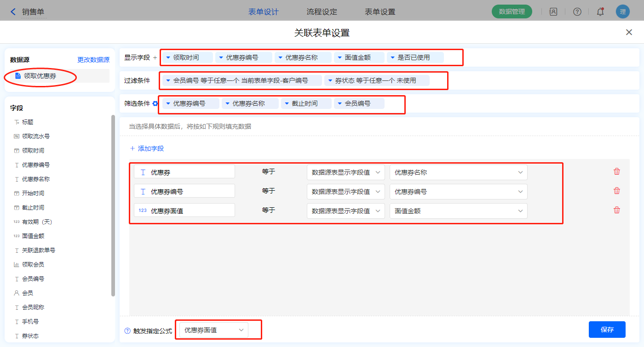This screenshot has height=347, width=644.
Task: Open the 面值金额 source field dropdown
Action: pyautogui.click(x=458, y=211)
